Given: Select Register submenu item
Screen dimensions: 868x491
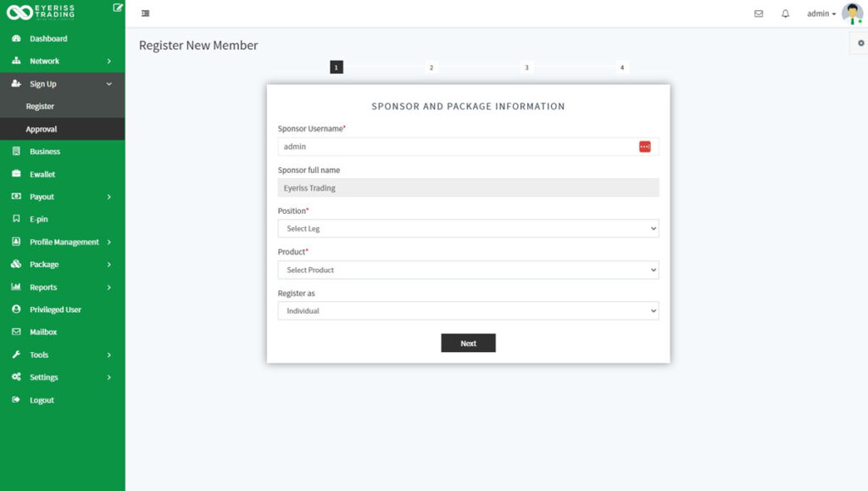Looking at the screenshot, I should 40,107.
